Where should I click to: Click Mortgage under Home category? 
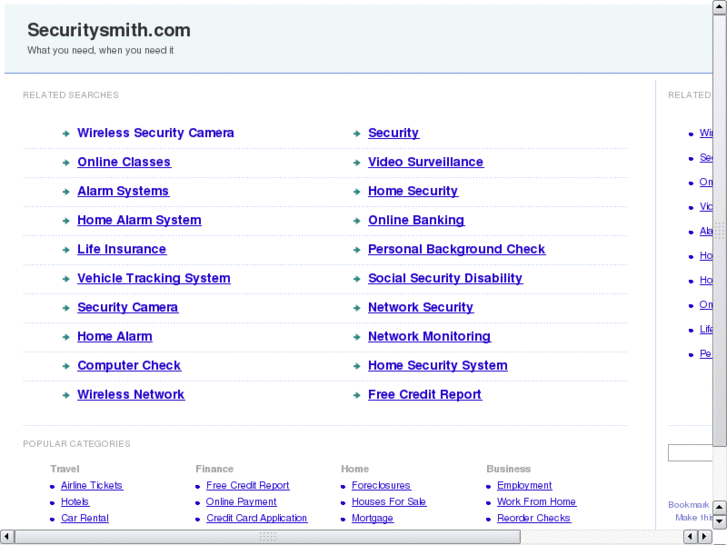pyautogui.click(x=372, y=518)
